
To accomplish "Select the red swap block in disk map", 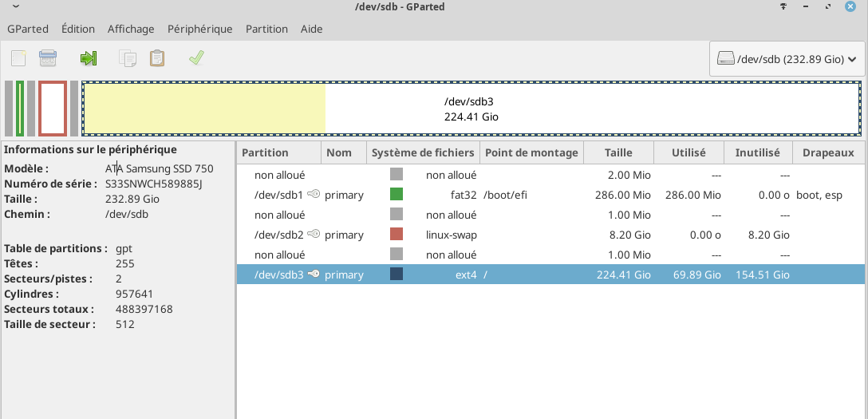I will 53,109.
